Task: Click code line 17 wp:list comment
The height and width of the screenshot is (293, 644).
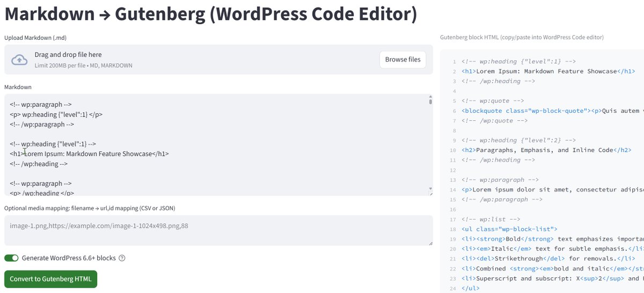Action: [x=491, y=219]
